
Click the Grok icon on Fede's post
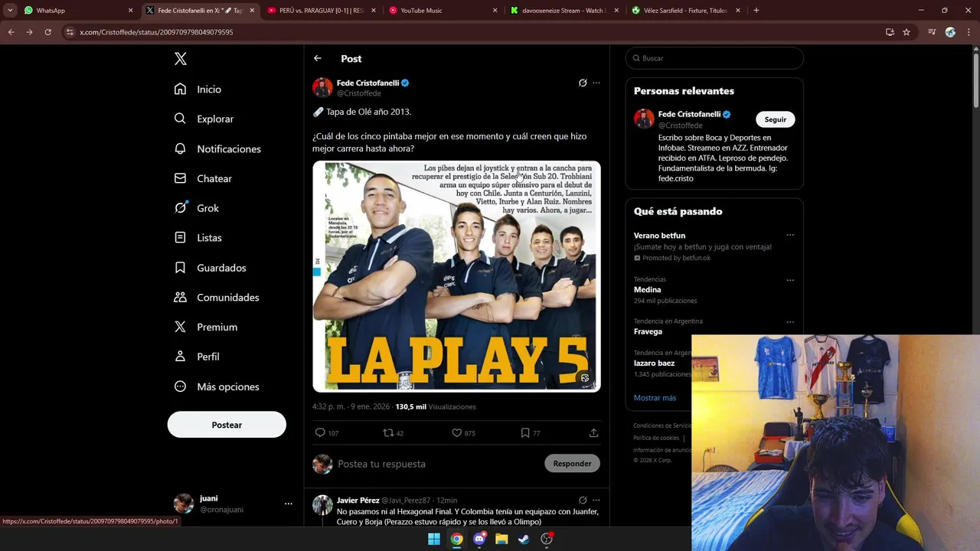click(x=583, y=83)
